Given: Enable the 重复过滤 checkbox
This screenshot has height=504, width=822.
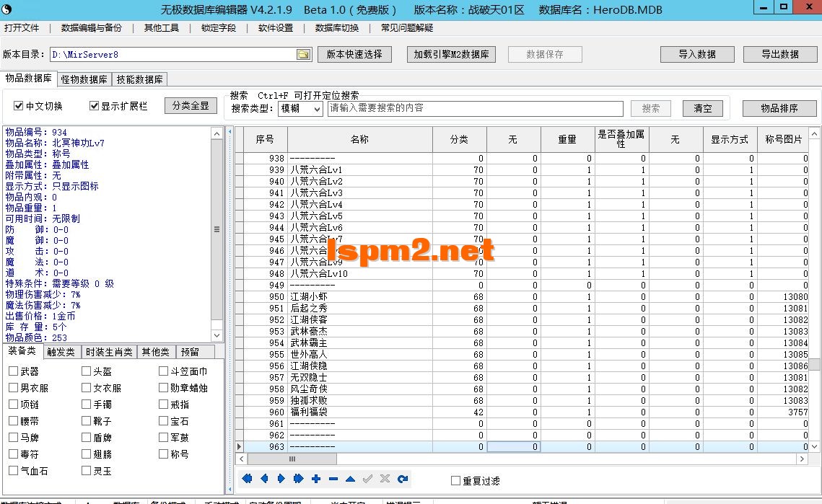Looking at the screenshot, I should point(455,479).
